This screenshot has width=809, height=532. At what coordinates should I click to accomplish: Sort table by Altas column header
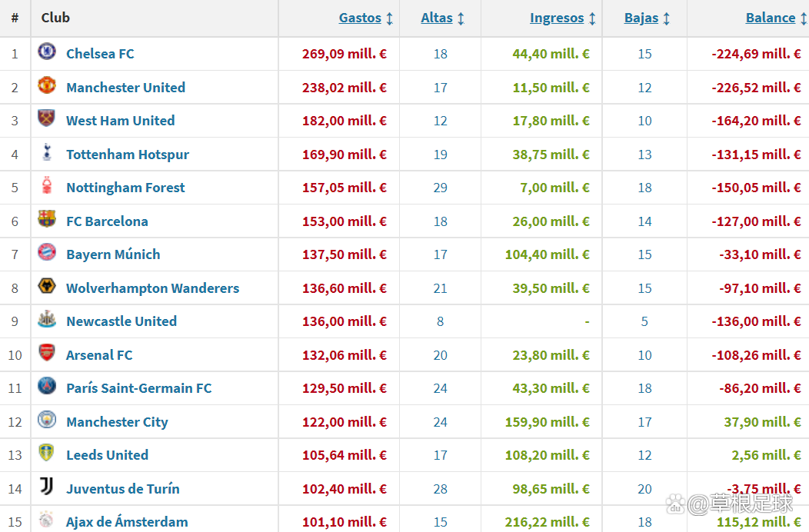point(437,18)
